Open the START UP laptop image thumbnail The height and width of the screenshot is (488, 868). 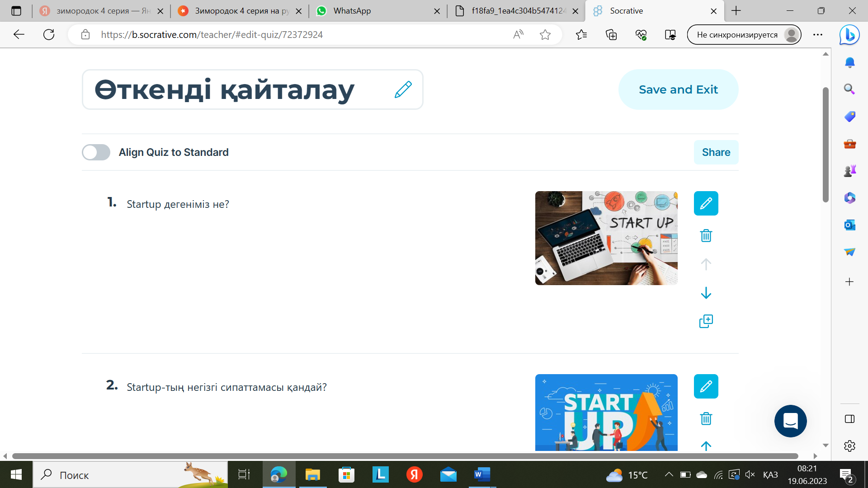click(606, 238)
